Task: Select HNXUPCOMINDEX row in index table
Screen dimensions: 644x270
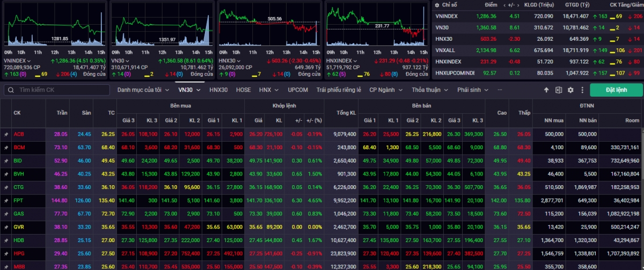Action: coord(538,72)
